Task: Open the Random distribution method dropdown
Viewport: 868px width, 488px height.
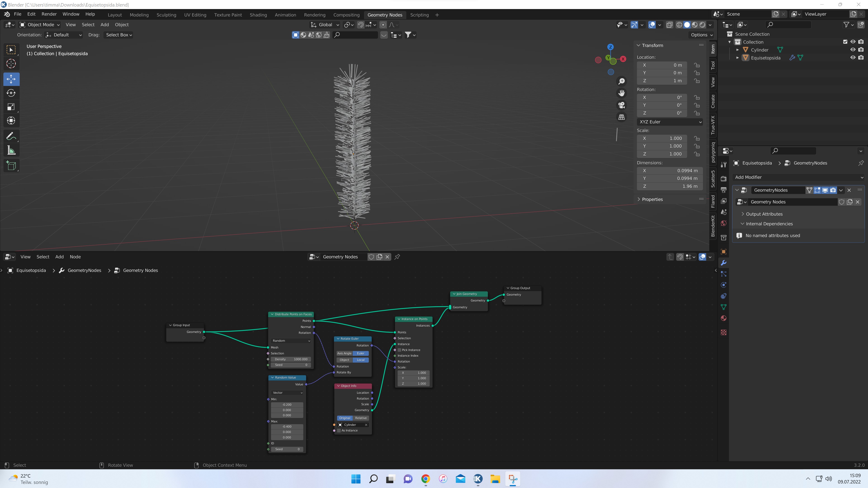Action: [x=291, y=341]
